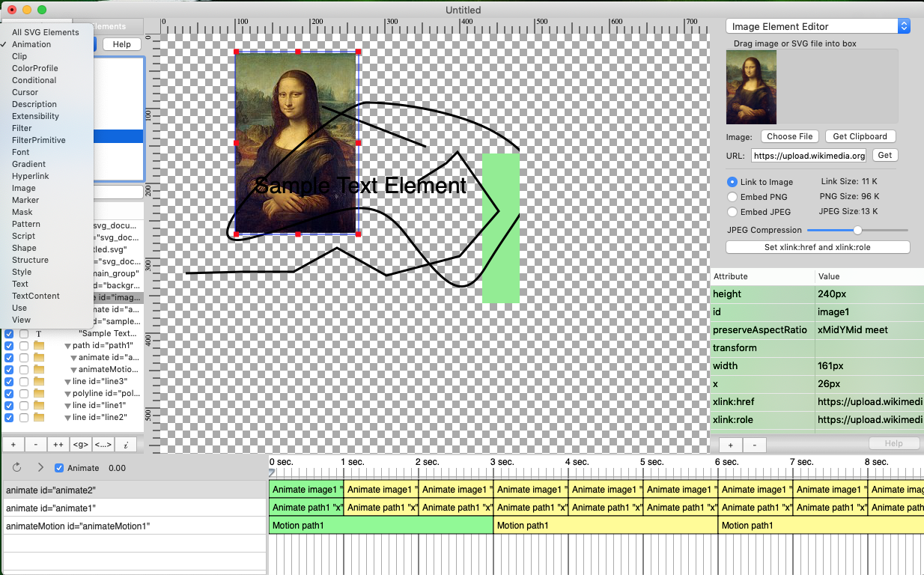Screen dimensions: 924x575
Task: Click the folder icon in animateMotion row
Action: pyautogui.click(x=39, y=370)
